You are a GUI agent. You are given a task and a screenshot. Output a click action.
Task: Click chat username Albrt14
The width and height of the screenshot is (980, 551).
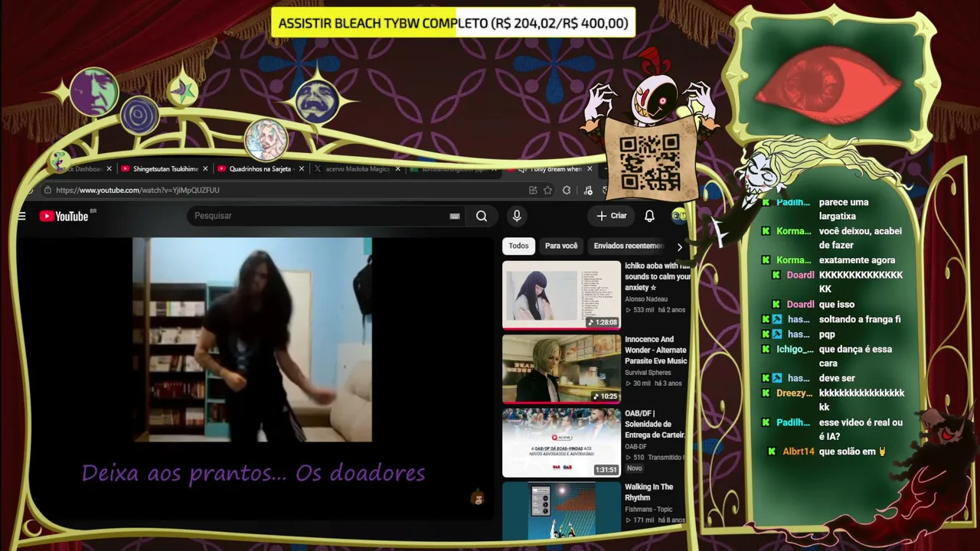[x=798, y=452]
